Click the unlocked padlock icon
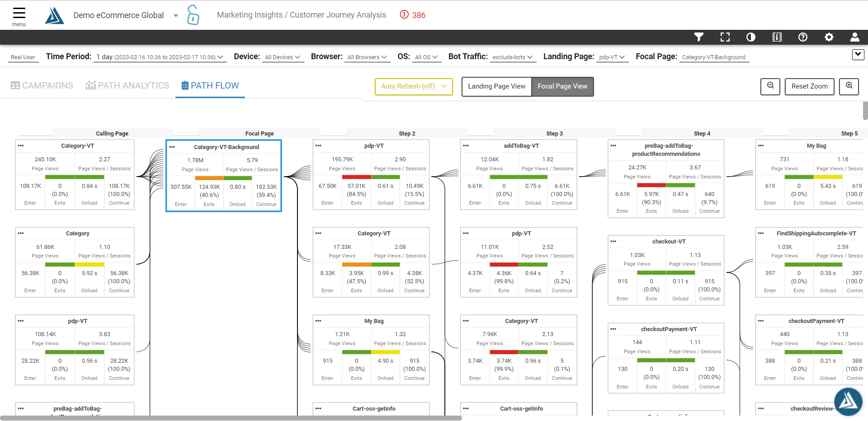Image resolution: width=868 pixels, height=421 pixels. [x=193, y=15]
